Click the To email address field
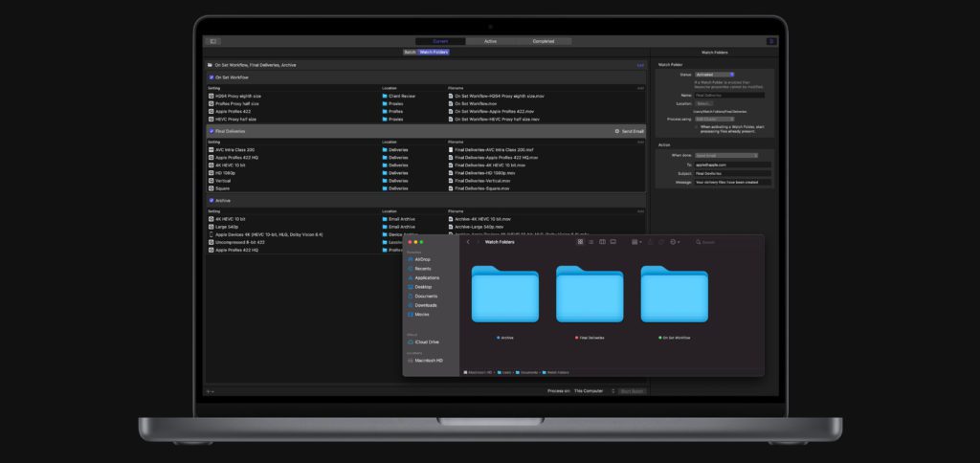980x463 pixels. 732,165
